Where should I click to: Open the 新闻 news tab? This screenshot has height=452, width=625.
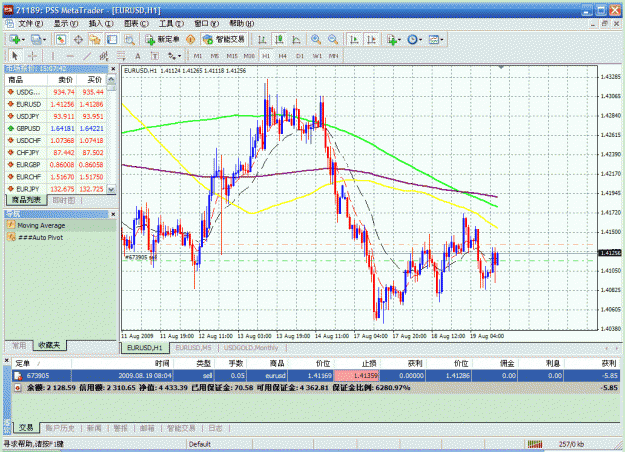pyautogui.click(x=94, y=428)
